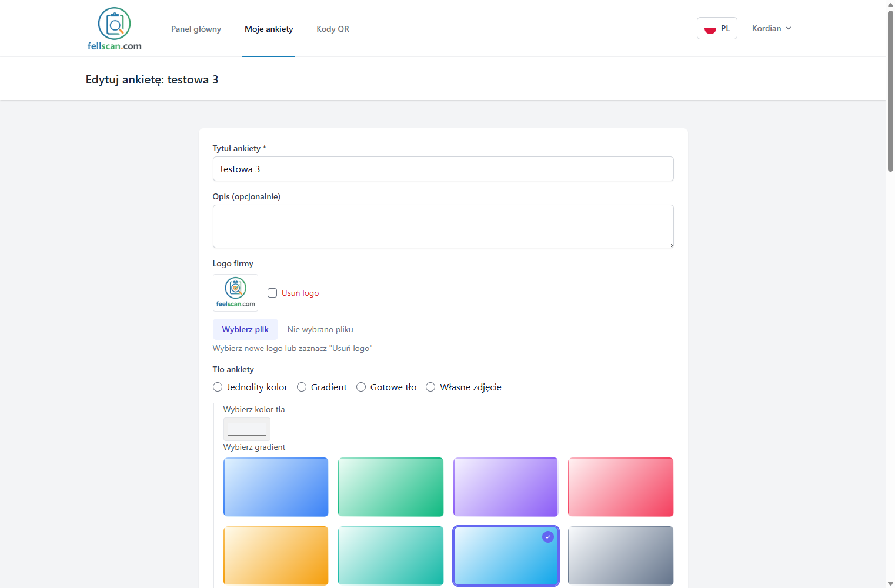This screenshot has height=588, width=895.
Task: Click the Polish flag language icon
Action: (710, 29)
